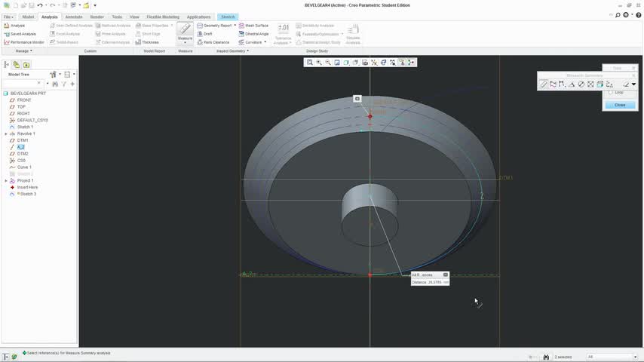Click the Insert Here marker in tree
This screenshot has height=362, width=644.
click(x=27, y=187)
